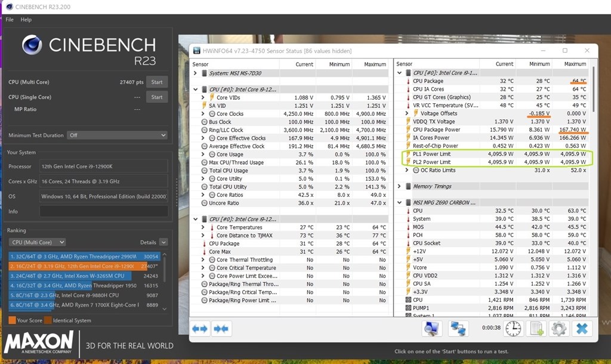Expand the Memory Timings group
Image resolution: width=611 pixels, height=364 pixels.
point(399,186)
